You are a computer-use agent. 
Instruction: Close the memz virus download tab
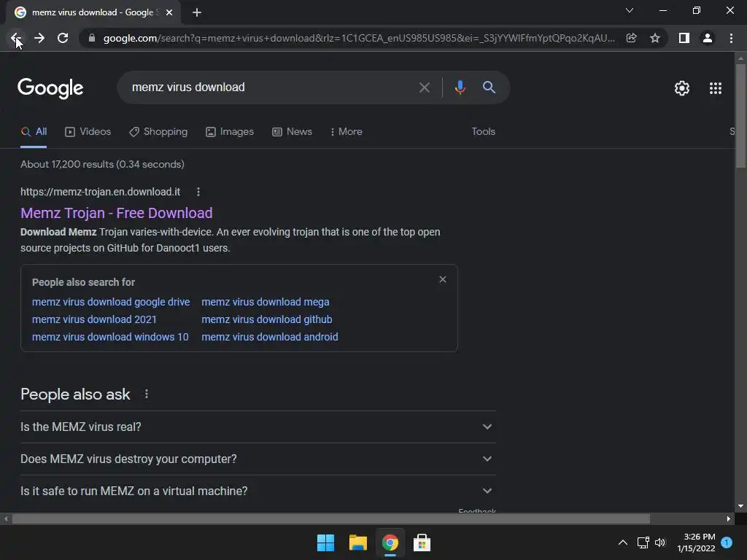click(169, 12)
